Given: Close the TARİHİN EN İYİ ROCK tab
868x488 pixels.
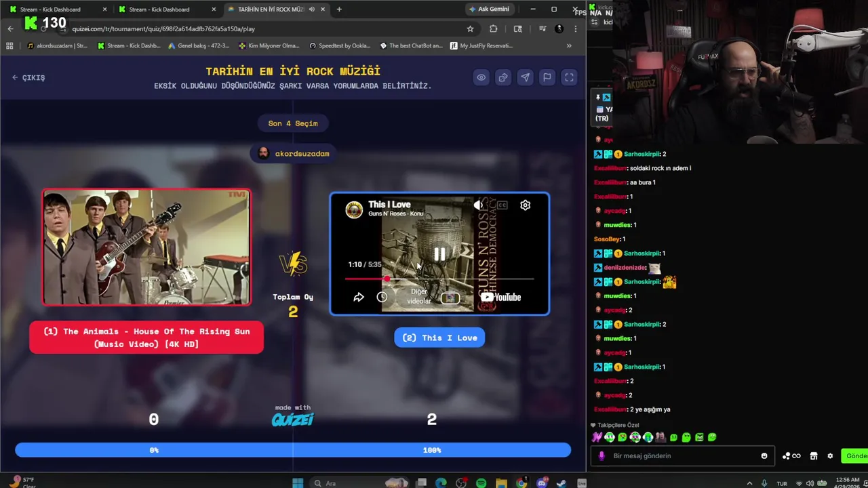Looking at the screenshot, I should click(x=323, y=9).
